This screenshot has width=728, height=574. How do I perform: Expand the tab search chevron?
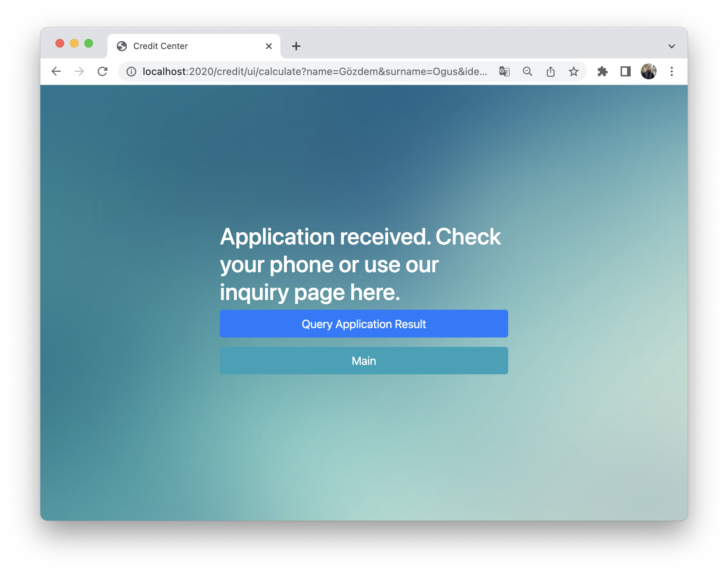(x=672, y=46)
